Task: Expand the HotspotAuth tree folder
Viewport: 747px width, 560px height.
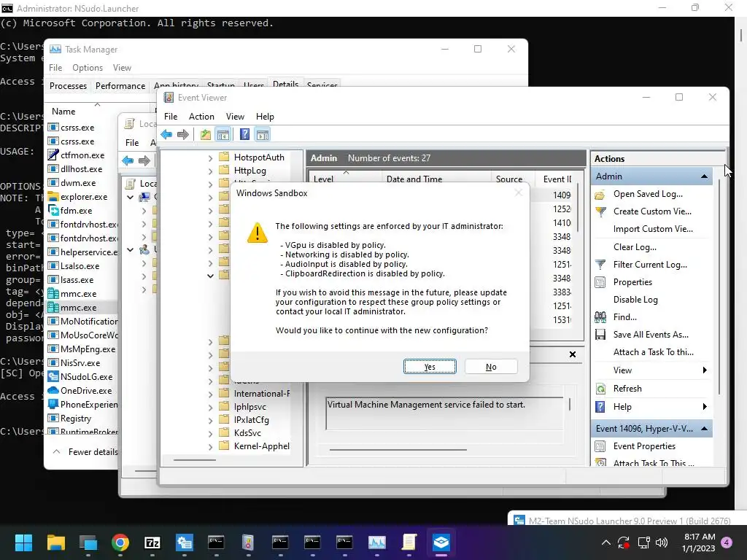Action: 211,157
